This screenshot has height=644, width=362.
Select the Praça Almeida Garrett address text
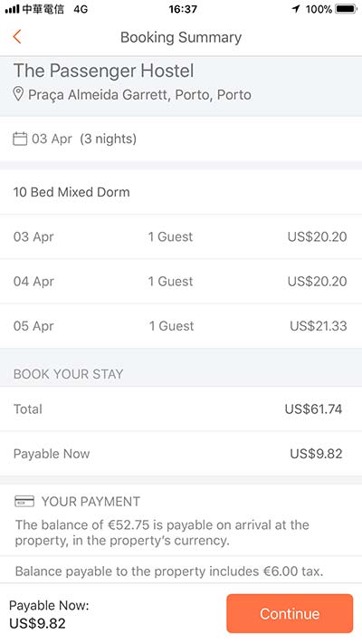click(x=139, y=94)
